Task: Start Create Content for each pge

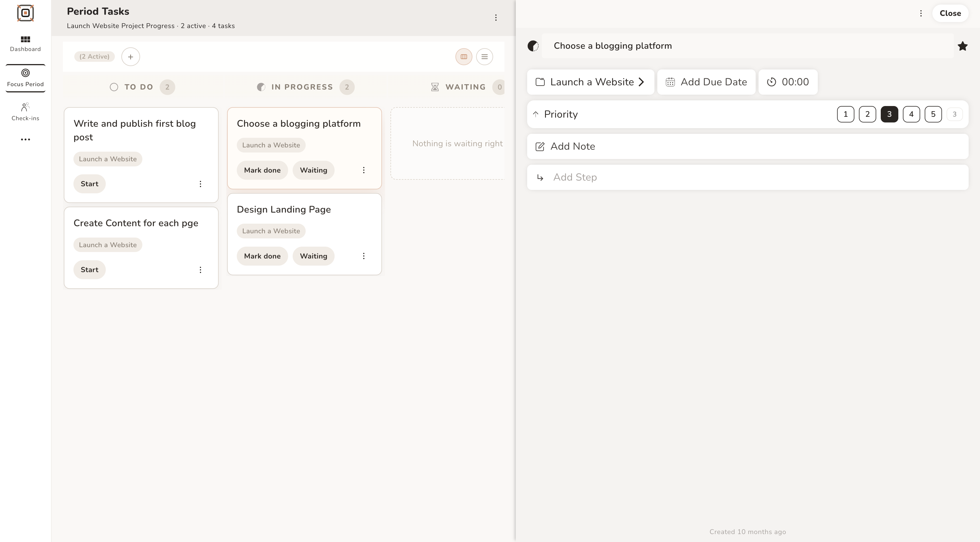Action: (x=89, y=270)
